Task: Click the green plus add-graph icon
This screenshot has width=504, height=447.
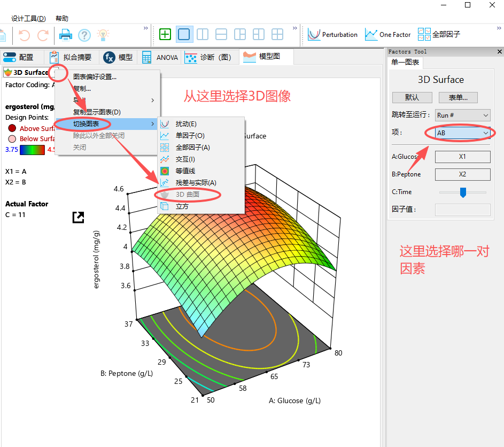Action: [x=165, y=34]
